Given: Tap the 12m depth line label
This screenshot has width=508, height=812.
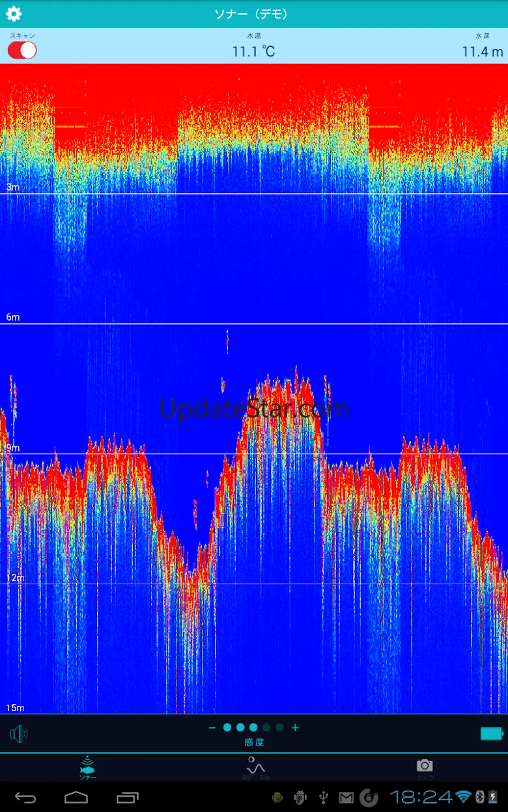Looking at the screenshot, I should 15,578.
